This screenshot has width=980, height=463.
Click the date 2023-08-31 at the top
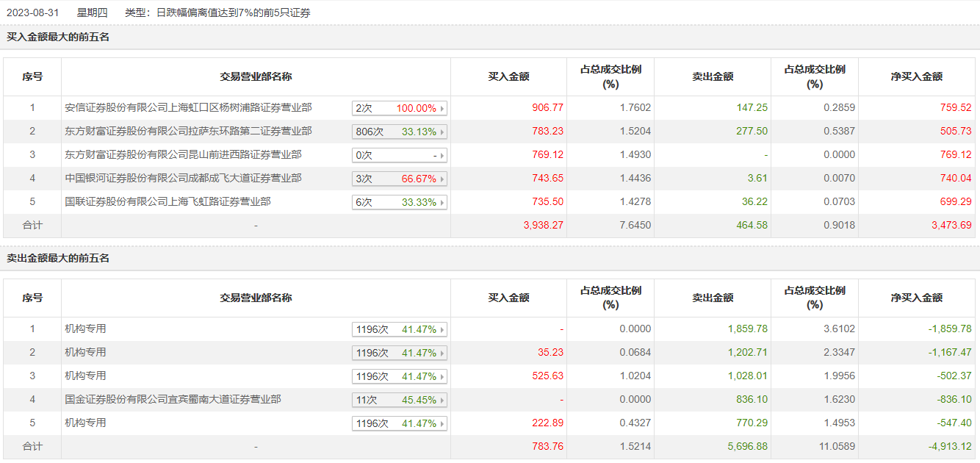pos(32,12)
